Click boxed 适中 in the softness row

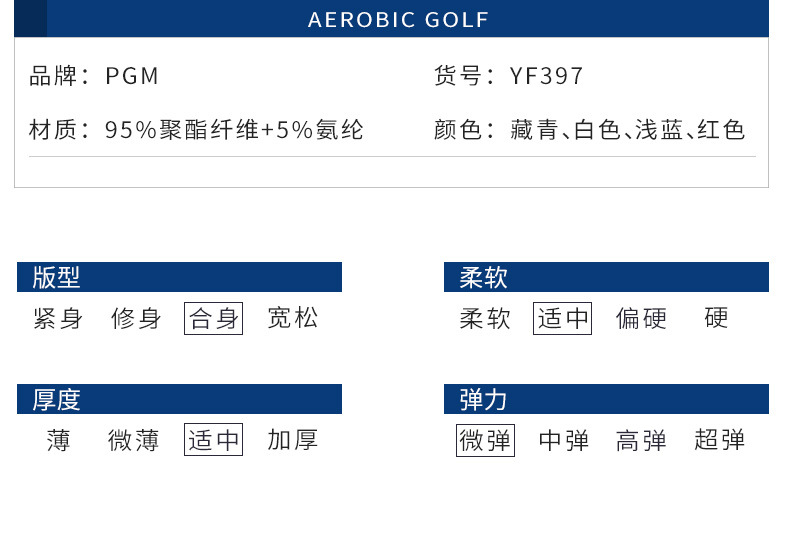[563, 319]
